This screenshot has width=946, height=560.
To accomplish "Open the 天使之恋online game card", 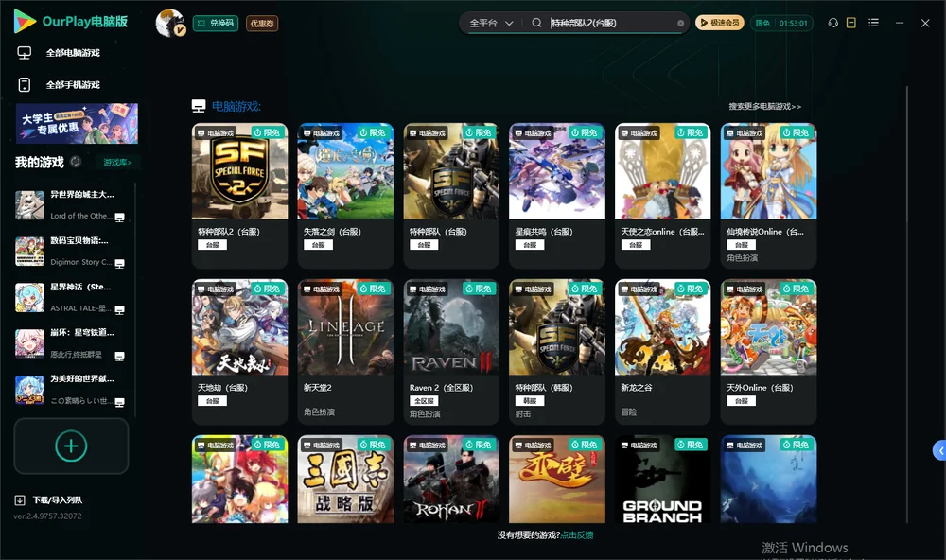I will 662,196.
